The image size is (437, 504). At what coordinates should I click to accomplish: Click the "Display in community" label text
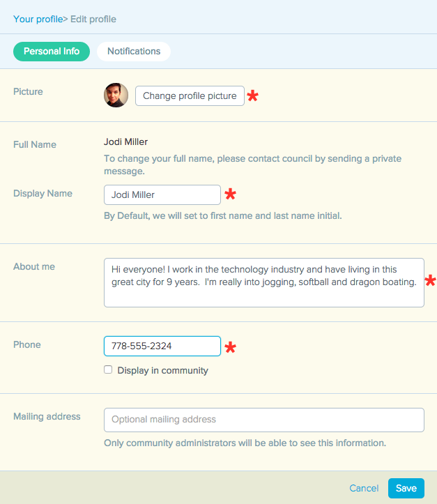[x=162, y=371]
